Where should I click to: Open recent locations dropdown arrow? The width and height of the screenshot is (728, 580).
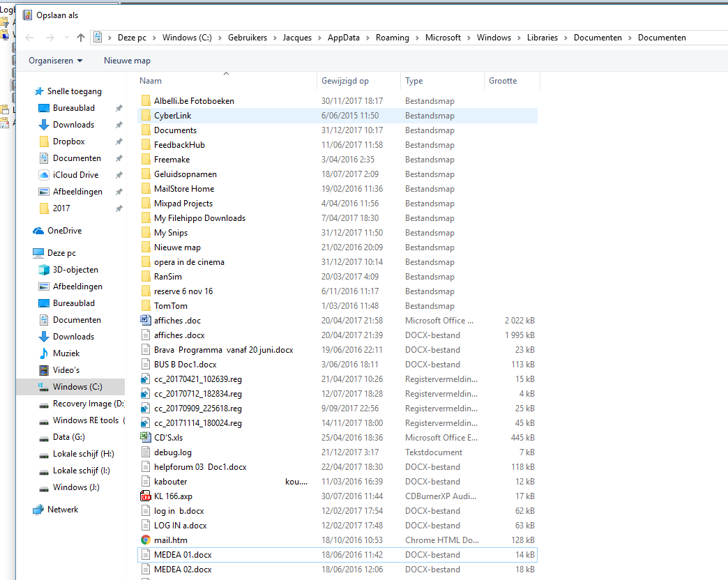[66, 38]
